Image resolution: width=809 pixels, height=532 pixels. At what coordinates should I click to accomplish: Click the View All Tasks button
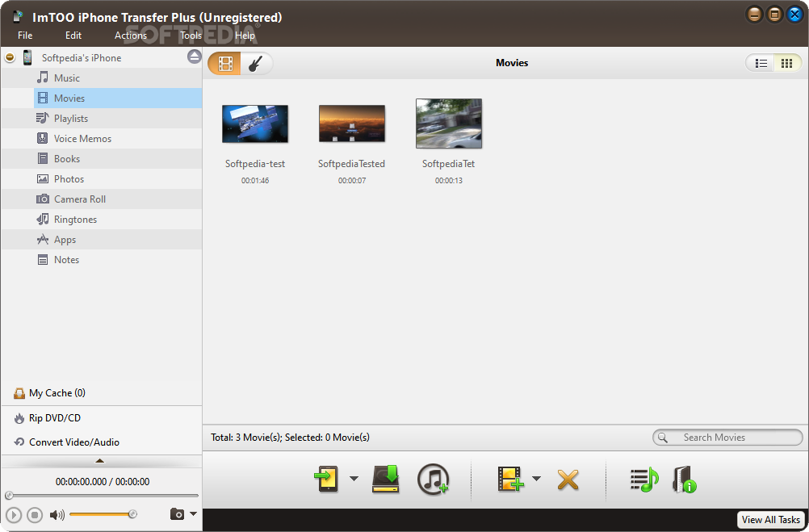[x=771, y=520]
